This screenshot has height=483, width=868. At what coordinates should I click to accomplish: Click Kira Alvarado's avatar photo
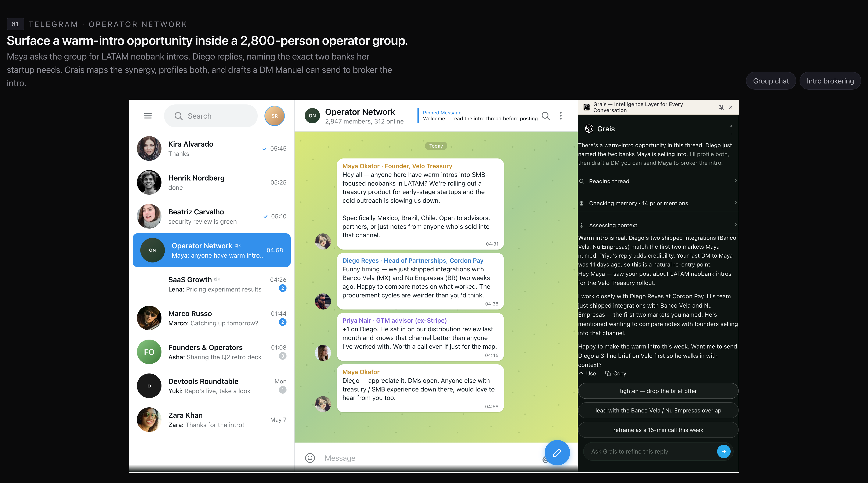(149, 149)
